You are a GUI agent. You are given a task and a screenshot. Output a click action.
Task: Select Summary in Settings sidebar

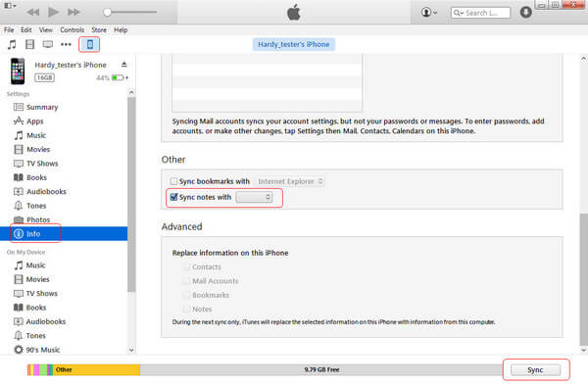click(64, 107)
